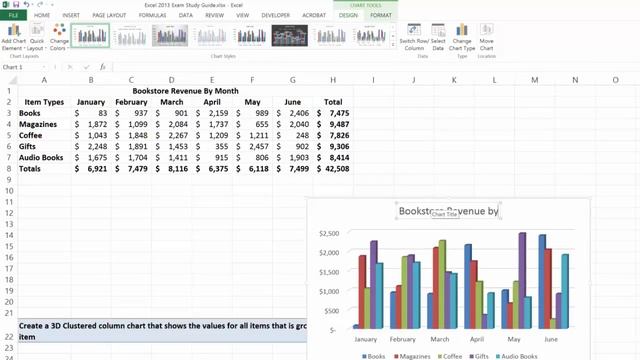Click the Undo icon in title bar
640x360 pixels.
point(27,4)
